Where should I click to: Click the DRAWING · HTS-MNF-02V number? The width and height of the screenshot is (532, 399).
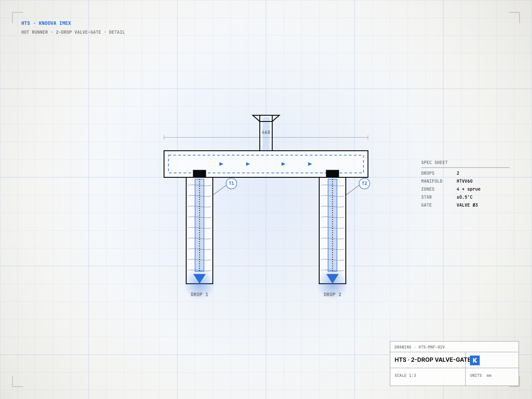pyautogui.click(x=420, y=347)
